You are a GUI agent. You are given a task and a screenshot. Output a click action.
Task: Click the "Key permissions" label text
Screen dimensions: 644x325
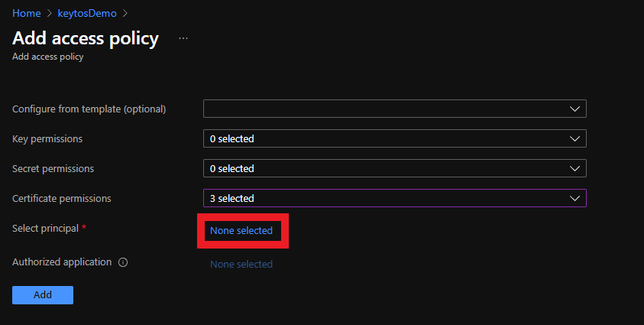click(47, 138)
